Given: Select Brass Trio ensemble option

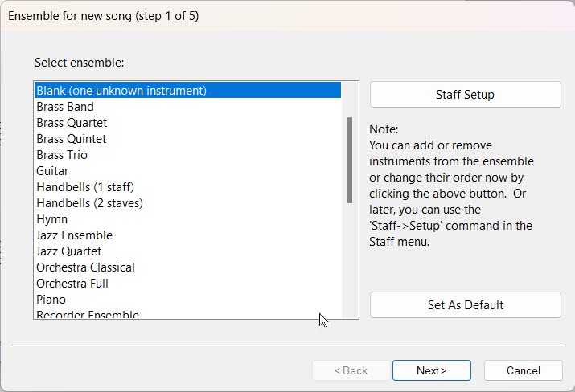Looking at the screenshot, I should 62,155.
